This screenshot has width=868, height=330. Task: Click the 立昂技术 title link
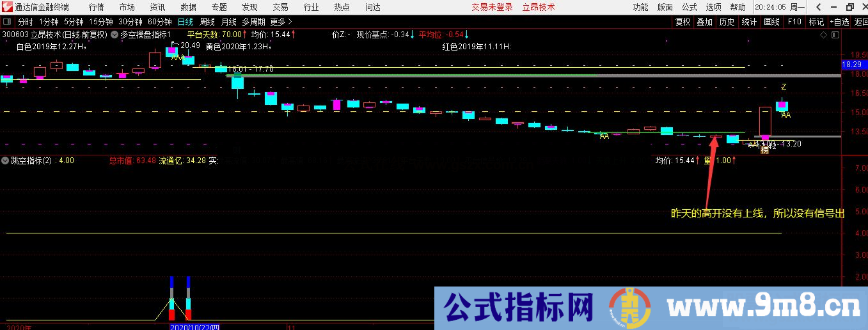[539, 7]
